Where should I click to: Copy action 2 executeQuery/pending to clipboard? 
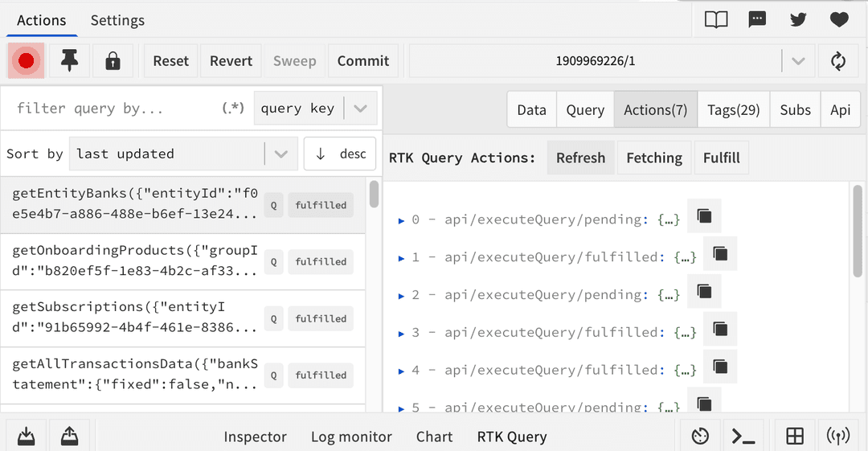pos(704,291)
